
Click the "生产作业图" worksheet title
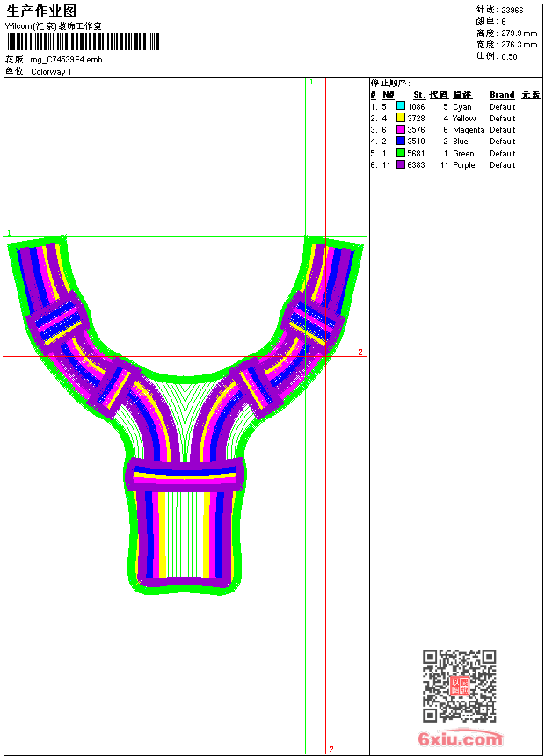[x=41, y=11]
